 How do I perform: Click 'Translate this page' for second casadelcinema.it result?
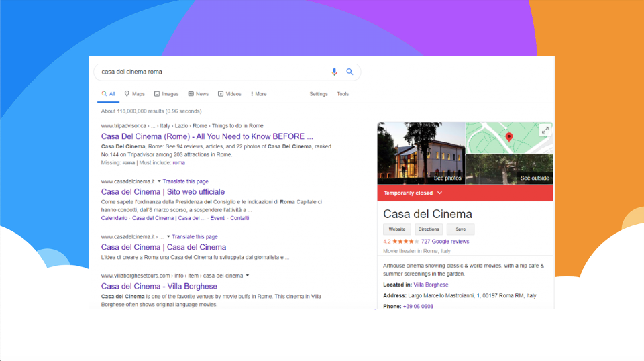tap(195, 237)
